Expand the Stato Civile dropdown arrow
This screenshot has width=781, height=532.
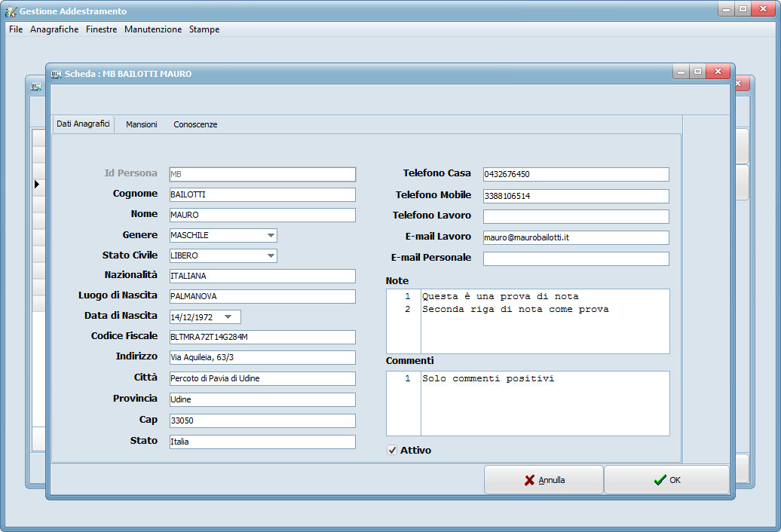[x=271, y=255]
